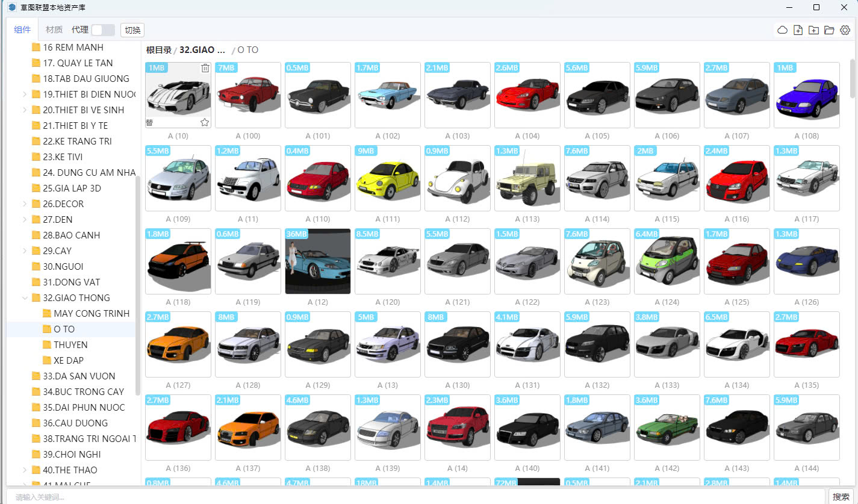
Task: Click the 切换 switch button
Action: [x=132, y=30]
